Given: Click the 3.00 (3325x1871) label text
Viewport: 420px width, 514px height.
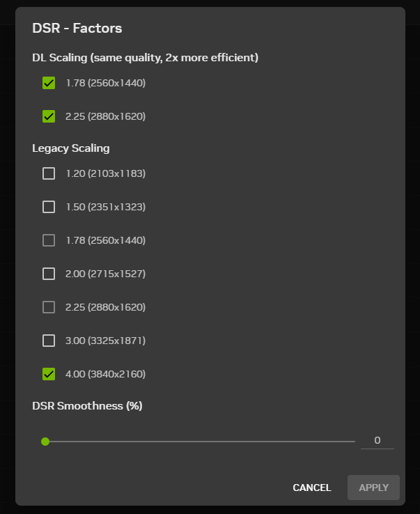Looking at the screenshot, I should click(x=105, y=341).
